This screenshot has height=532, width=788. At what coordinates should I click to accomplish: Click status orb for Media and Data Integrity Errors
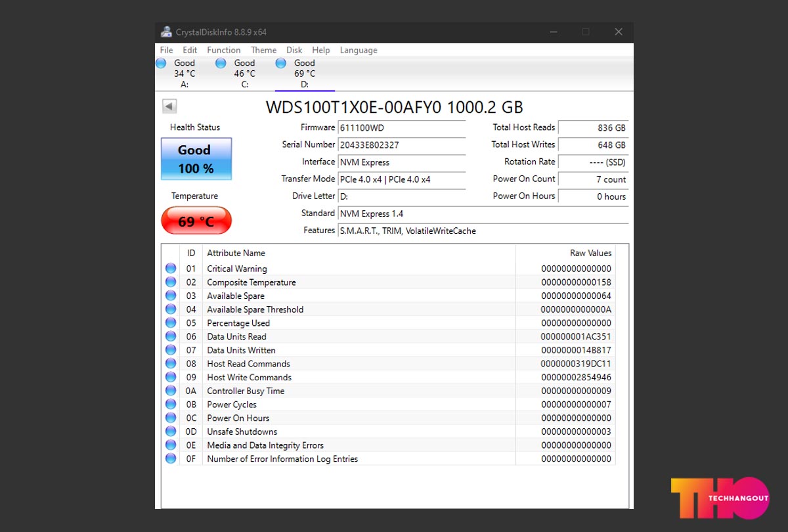(171, 445)
